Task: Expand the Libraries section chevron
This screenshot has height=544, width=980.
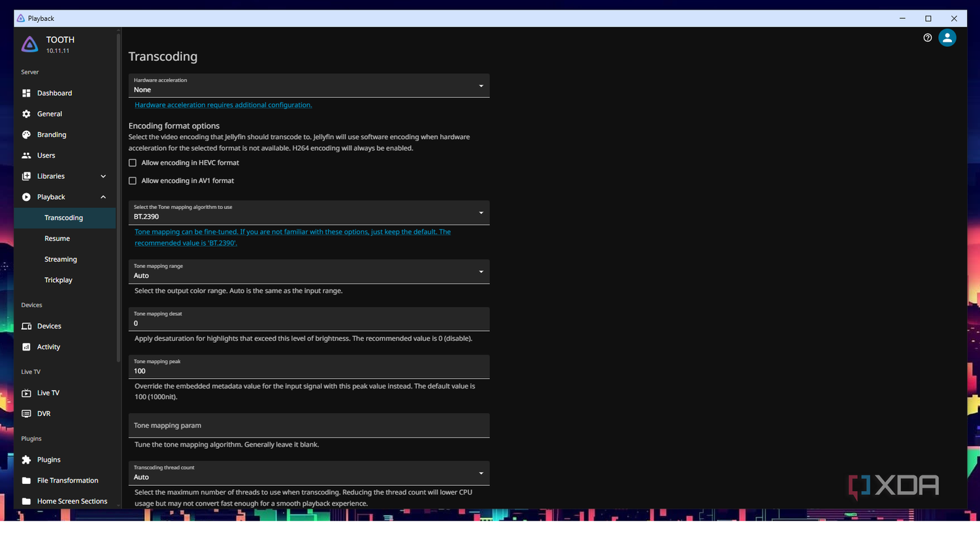Action: click(x=103, y=176)
